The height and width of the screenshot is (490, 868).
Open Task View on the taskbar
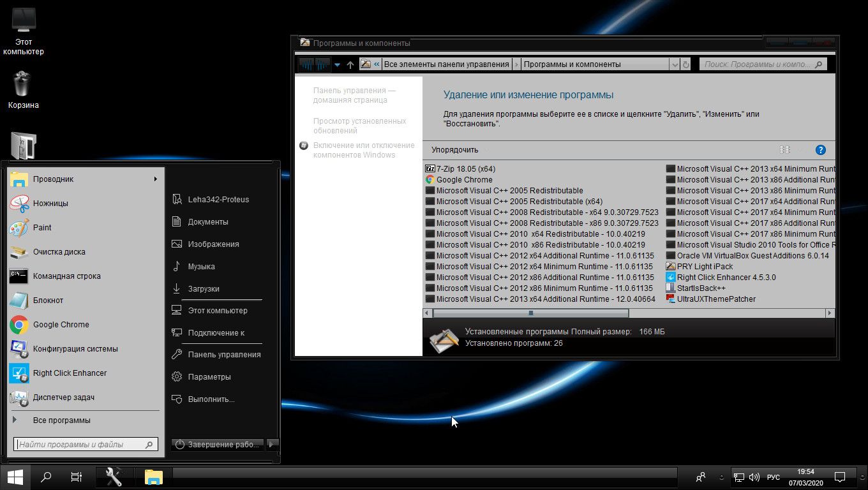click(76, 477)
